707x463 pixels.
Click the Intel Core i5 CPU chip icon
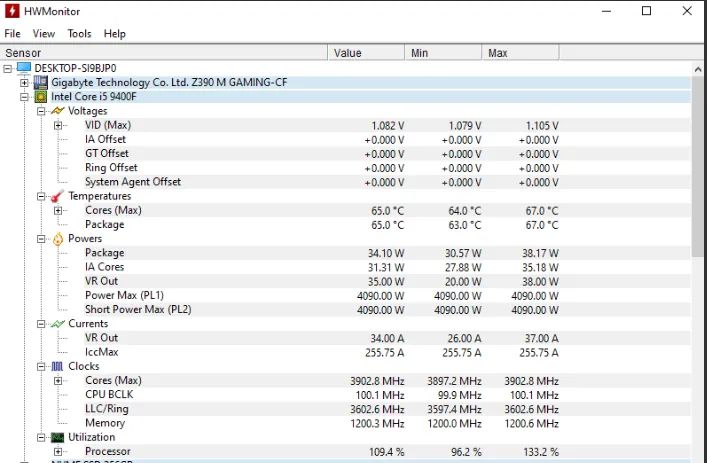coord(41,97)
